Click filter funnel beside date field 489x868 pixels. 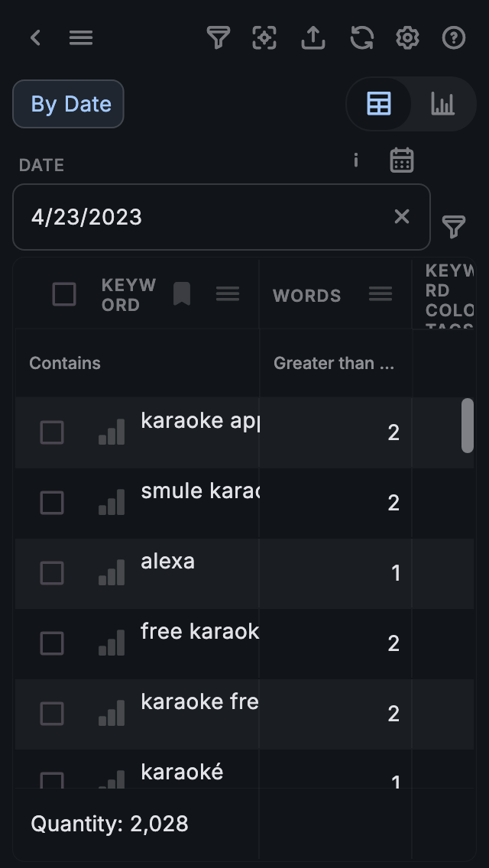(x=454, y=226)
